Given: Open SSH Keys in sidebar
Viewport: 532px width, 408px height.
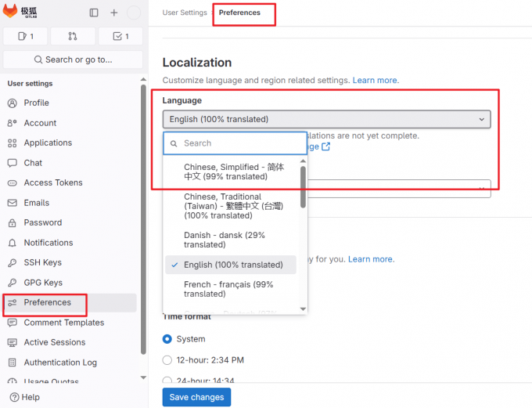Looking at the screenshot, I should 42,262.
